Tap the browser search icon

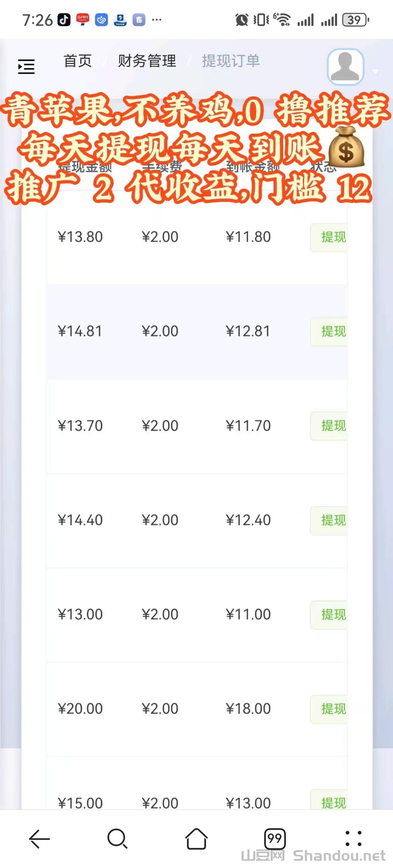tap(117, 839)
